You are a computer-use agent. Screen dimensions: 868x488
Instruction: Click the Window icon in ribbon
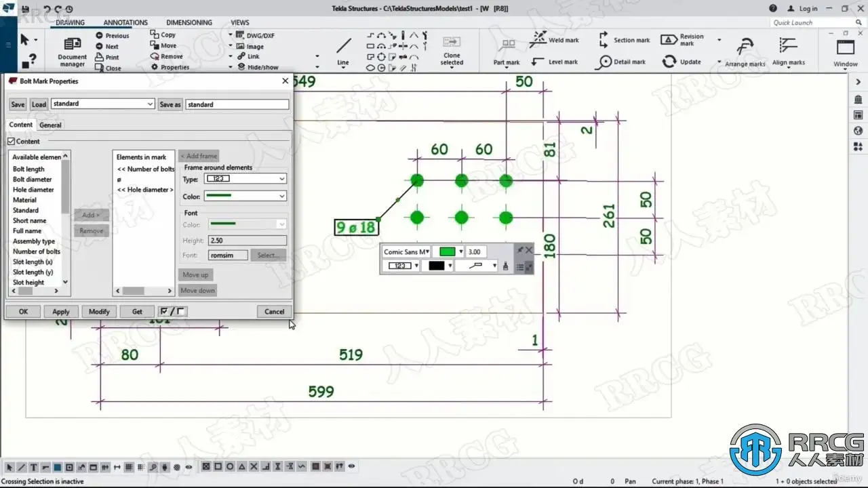[x=846, y=47]
